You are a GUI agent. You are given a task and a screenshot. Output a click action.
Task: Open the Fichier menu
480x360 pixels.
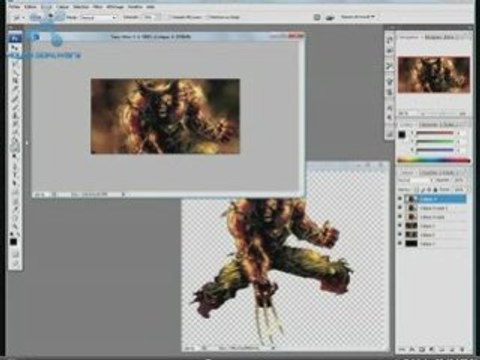(14, 6)
